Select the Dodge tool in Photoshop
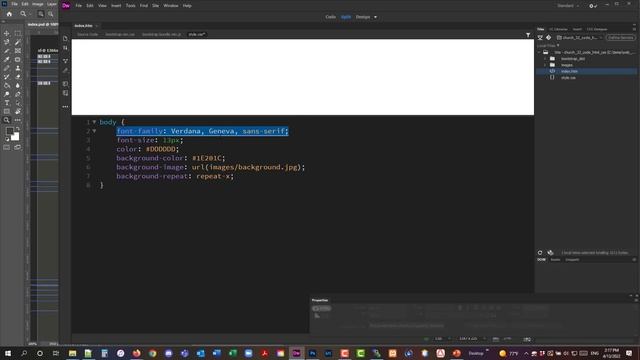640x360 pixels. (x=7, y=94)
